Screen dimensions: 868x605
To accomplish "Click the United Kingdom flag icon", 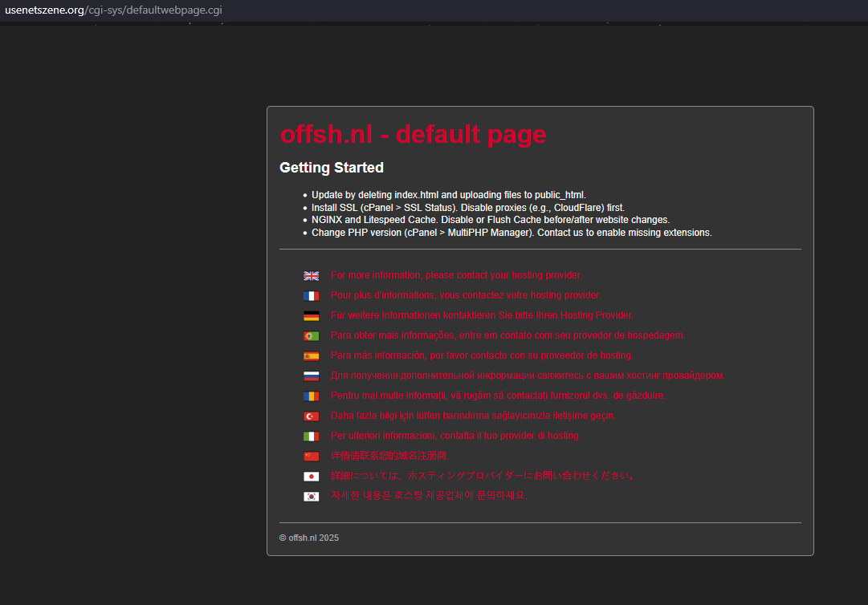I will pos(312,276).
